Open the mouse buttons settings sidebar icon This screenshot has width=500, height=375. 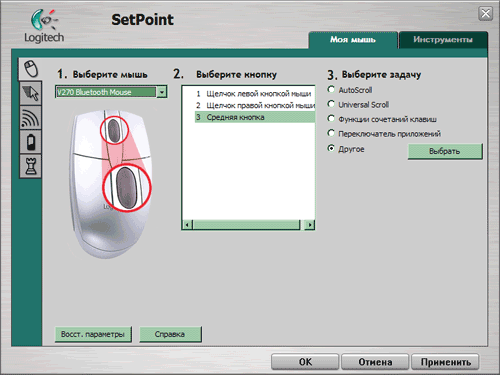coord(30,69)
